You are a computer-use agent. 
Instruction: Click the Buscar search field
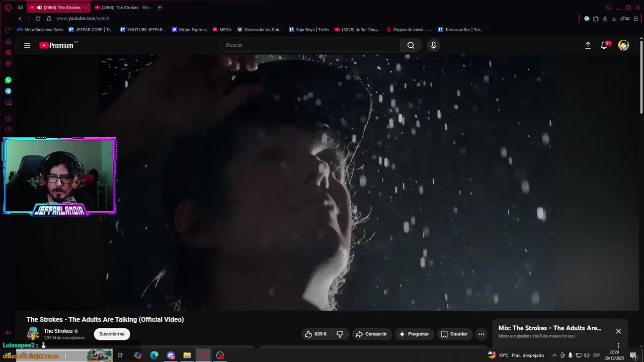point(310,45)
